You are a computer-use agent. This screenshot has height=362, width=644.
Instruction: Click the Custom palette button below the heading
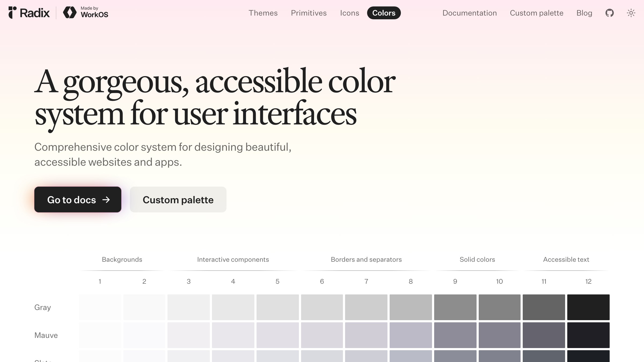(x=178, y=200)
